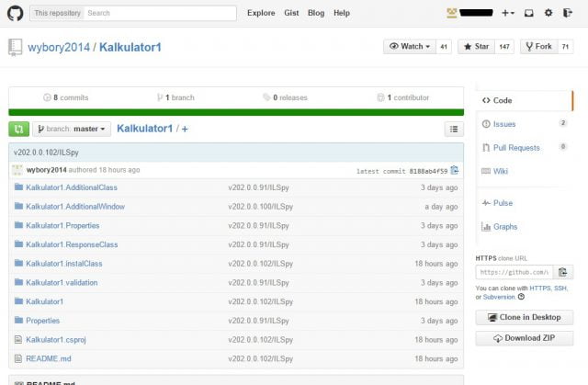Click the HTTPS clone URL field
This screenshot has height=385, width=588.
pos(514,272)
